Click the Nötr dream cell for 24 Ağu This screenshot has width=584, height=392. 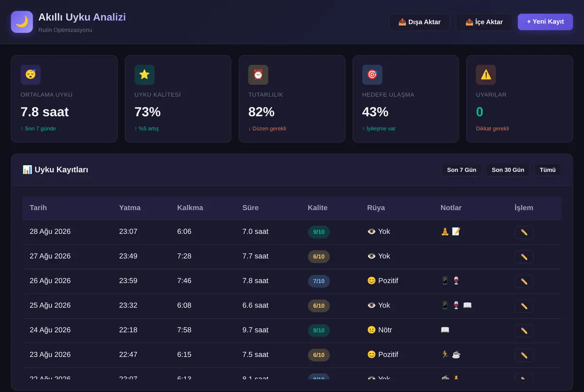click(380, 330)
